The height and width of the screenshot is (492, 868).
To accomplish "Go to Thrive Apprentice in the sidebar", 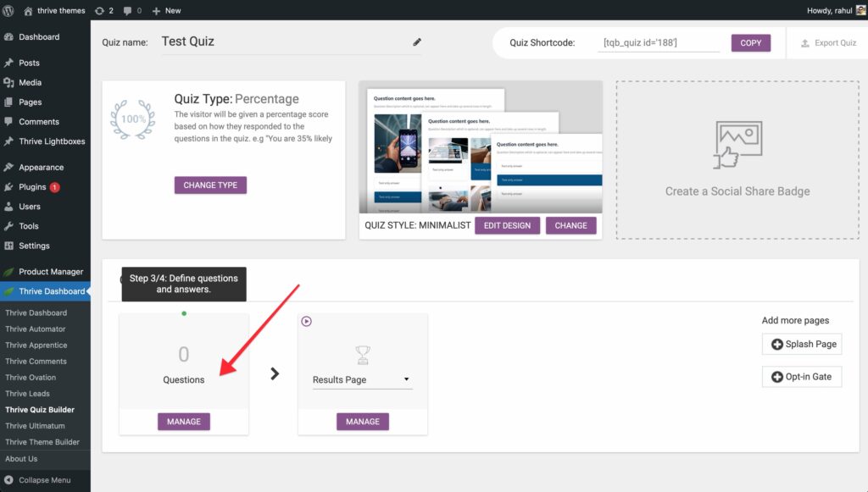I will [36, 346].
